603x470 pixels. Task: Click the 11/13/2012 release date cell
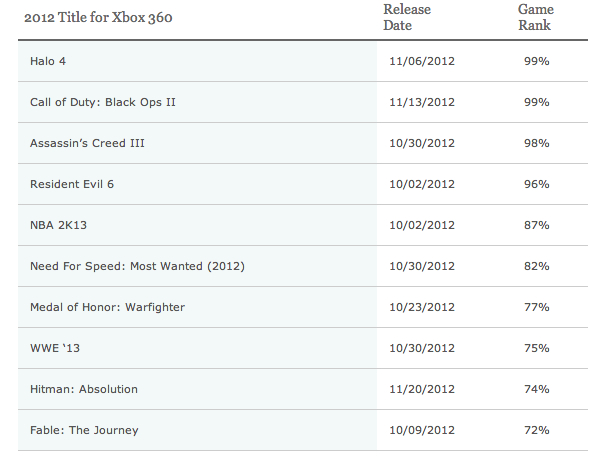[422, 102]
